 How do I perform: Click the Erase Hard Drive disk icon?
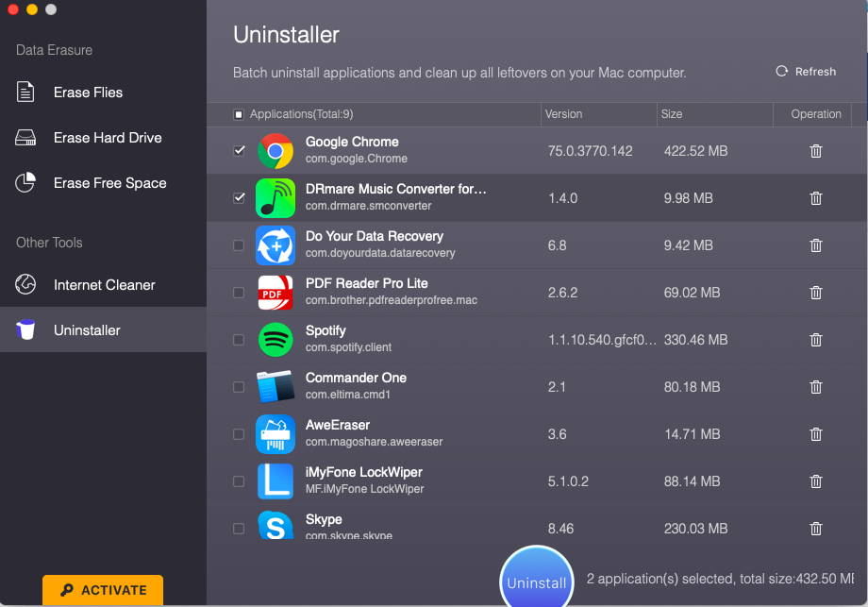click(25, 137)
